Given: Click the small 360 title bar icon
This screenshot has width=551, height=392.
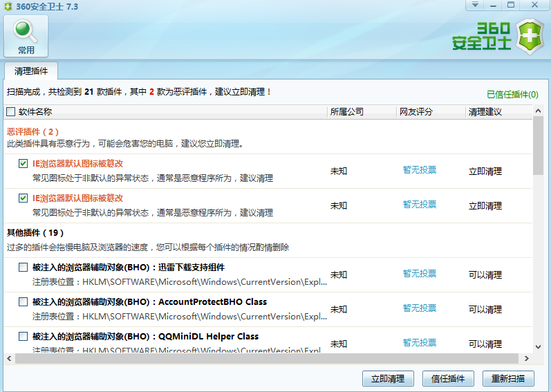Looking at the screenshot, I should click(8, 7).
